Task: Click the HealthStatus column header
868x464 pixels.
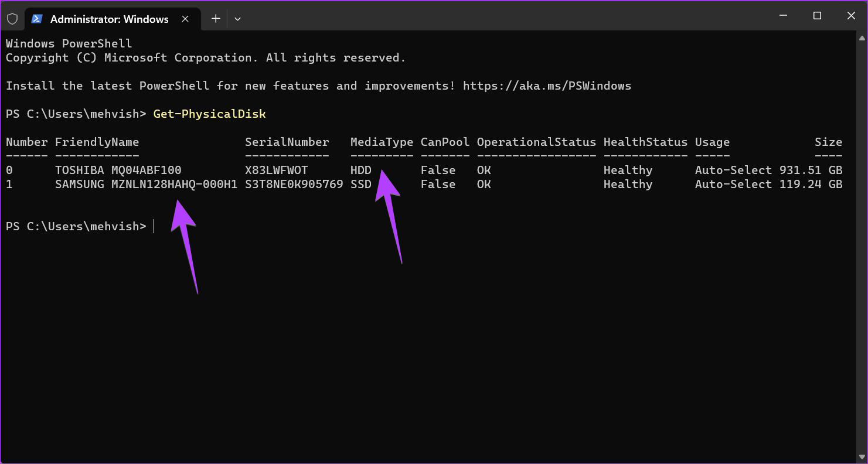Action: pos(645,142)
